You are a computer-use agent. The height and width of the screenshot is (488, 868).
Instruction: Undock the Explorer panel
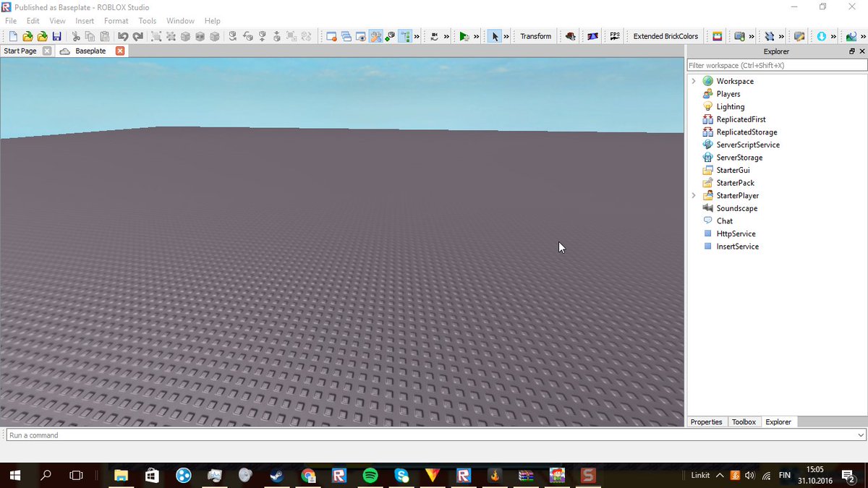pos(852,51)
